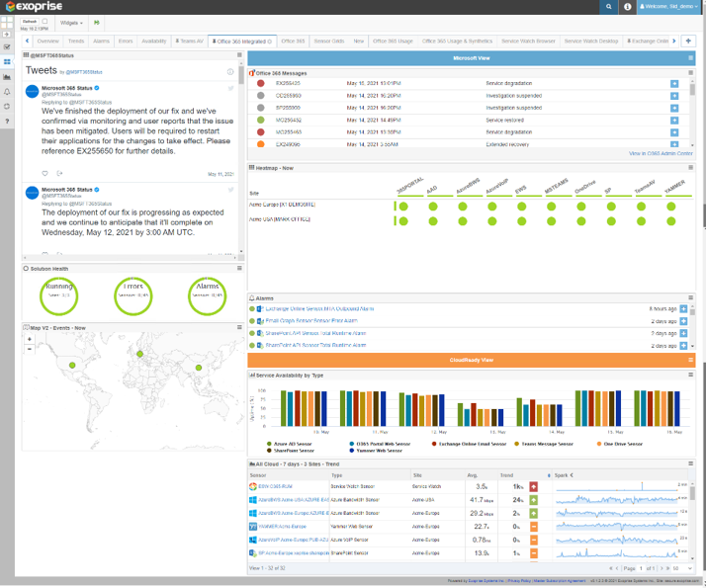Click the sidebar expand arrow icon
706x588 pixels.
(7, 35)
